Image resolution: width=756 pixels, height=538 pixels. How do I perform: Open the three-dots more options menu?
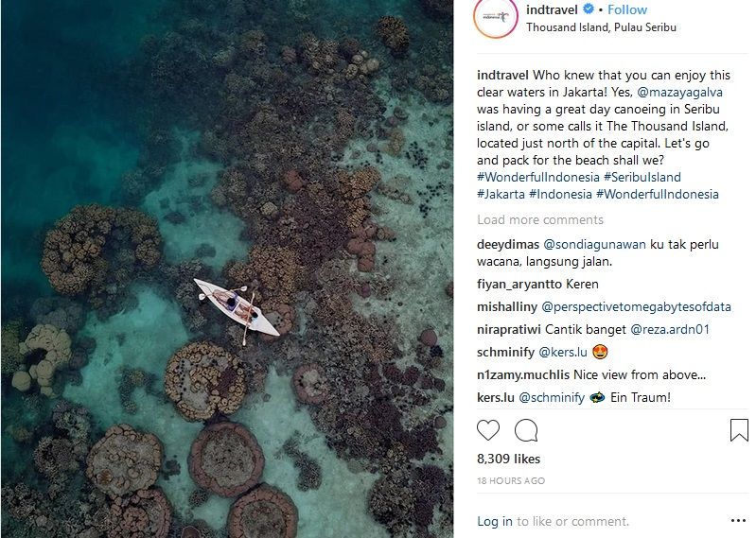click(x=738, y=520)
